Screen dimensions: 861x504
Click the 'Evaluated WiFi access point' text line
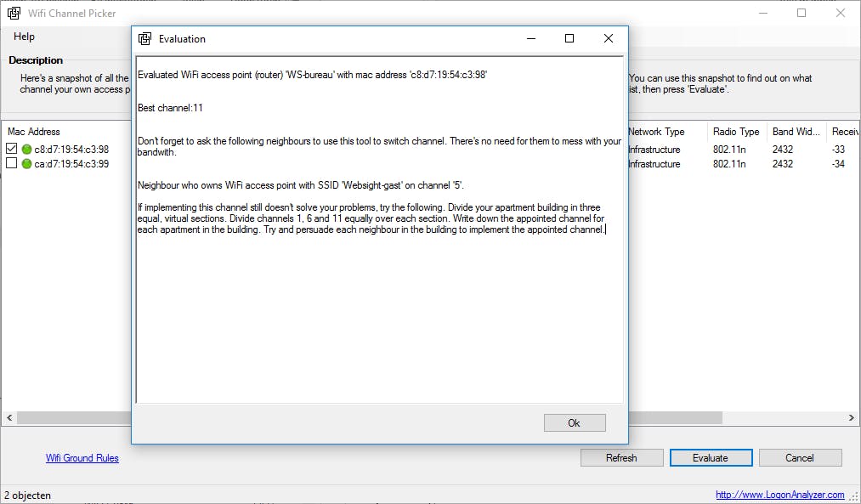click(313, 75)
